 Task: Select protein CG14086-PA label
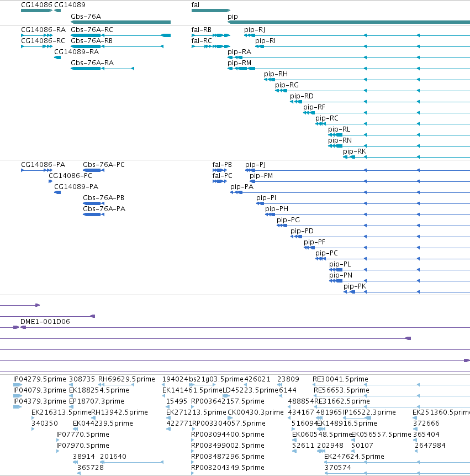(43, 165)
